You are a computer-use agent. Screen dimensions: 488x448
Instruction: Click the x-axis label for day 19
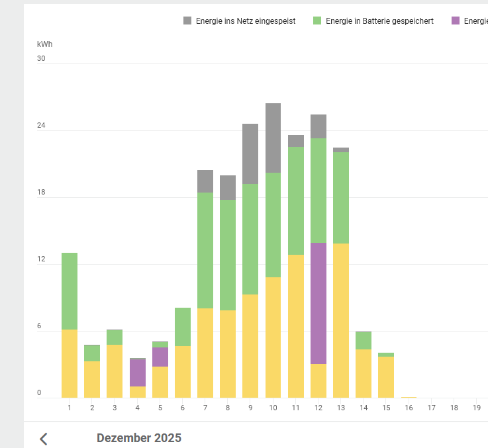(477, 408)
